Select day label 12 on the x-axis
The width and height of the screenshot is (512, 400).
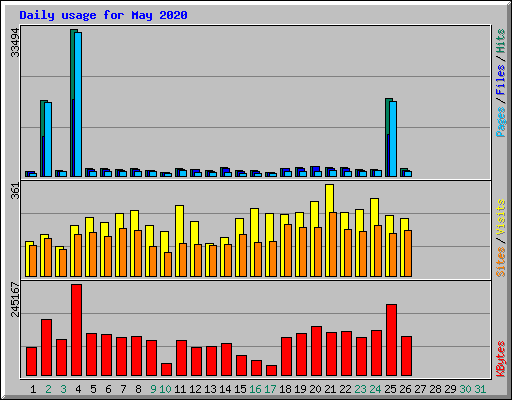[x=195, y=389]
